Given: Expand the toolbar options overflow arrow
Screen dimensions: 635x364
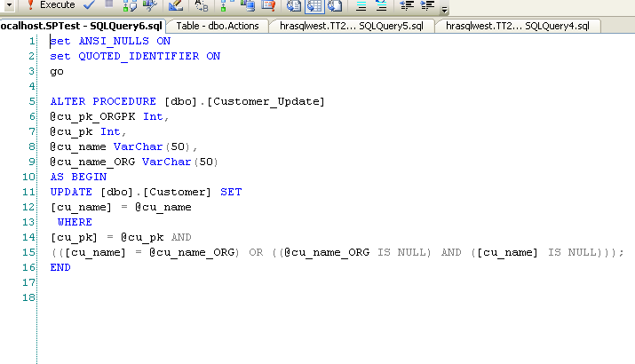Looking at the screenshot, I should [x=443, y=8].
